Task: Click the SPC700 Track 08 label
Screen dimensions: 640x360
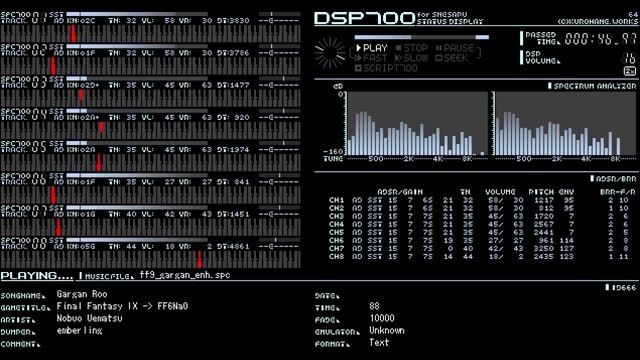Action: [x=23, y=243]
